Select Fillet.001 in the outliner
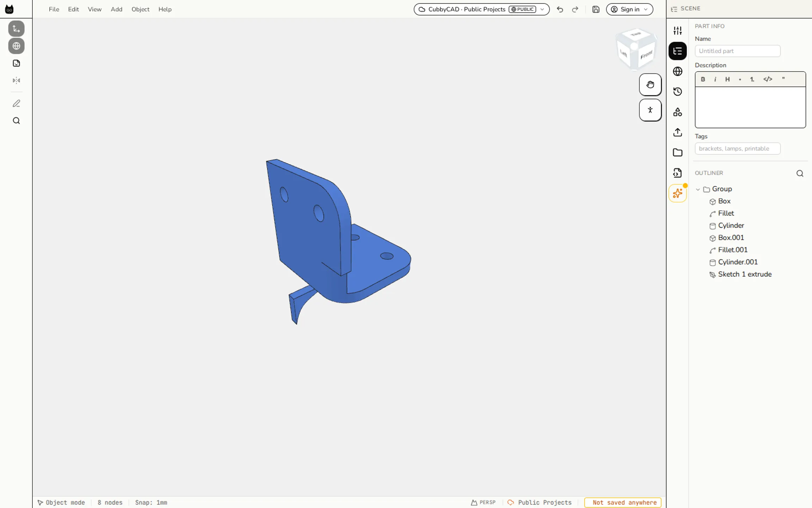The image size is (812, 508). [733, 250]
